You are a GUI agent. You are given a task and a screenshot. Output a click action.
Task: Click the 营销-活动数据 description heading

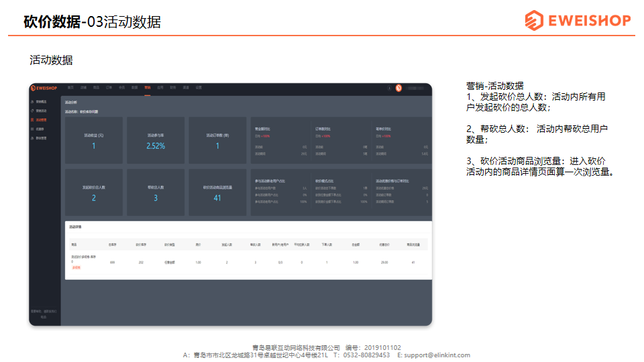point(495,86)
